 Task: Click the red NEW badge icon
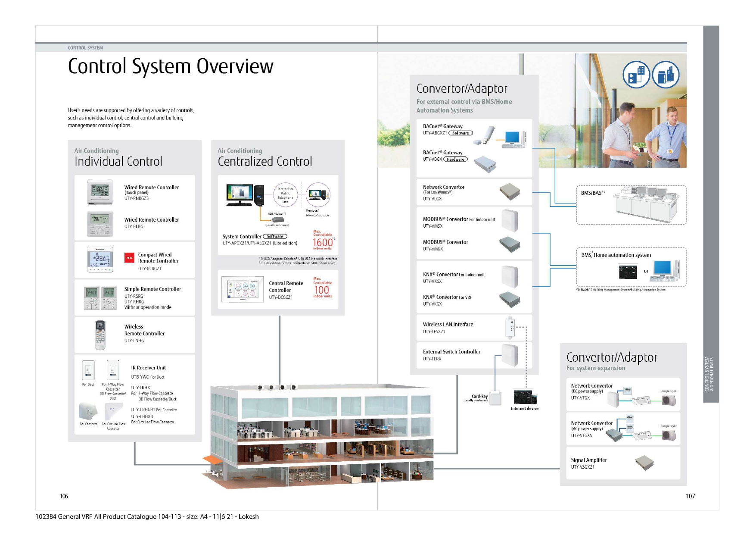click(129, 258)
